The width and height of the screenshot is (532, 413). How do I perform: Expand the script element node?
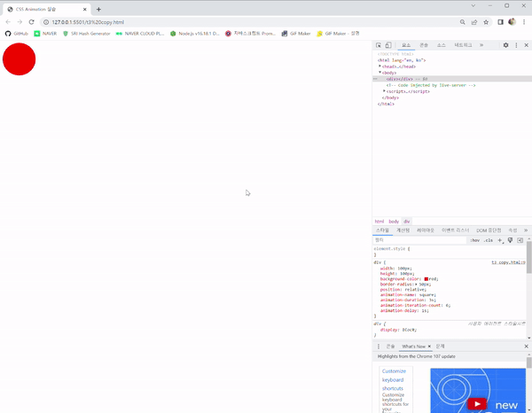[384, 91]
